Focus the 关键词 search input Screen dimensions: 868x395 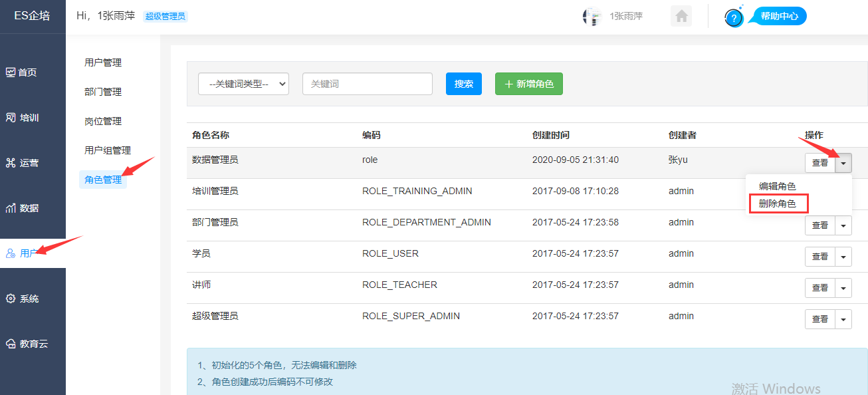[368, 84]
